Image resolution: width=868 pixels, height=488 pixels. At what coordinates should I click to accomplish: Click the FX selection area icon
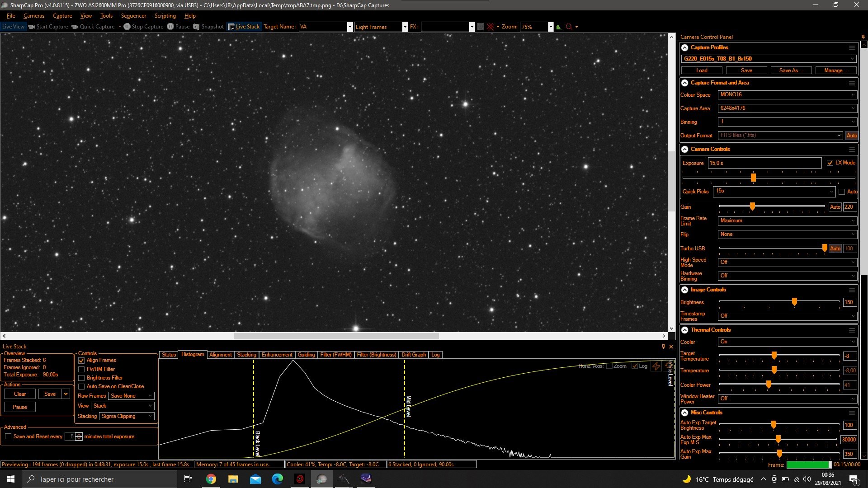point(481,27)
